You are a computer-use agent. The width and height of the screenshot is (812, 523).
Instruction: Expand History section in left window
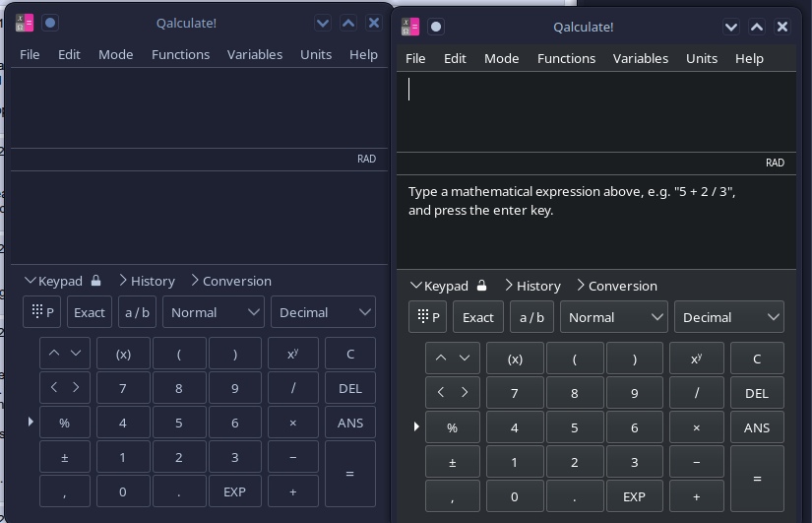147,281
